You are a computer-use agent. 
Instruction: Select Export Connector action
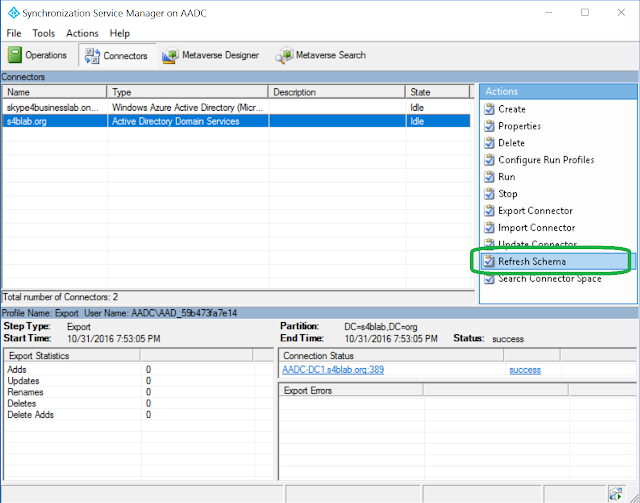coord(536,211)
